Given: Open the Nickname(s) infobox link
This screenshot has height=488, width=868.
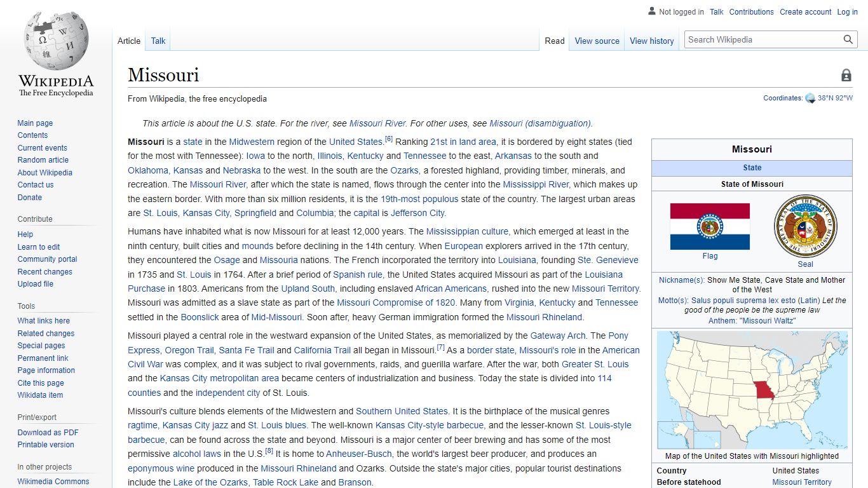Looking at the screenshot, I should pos(681,280).
